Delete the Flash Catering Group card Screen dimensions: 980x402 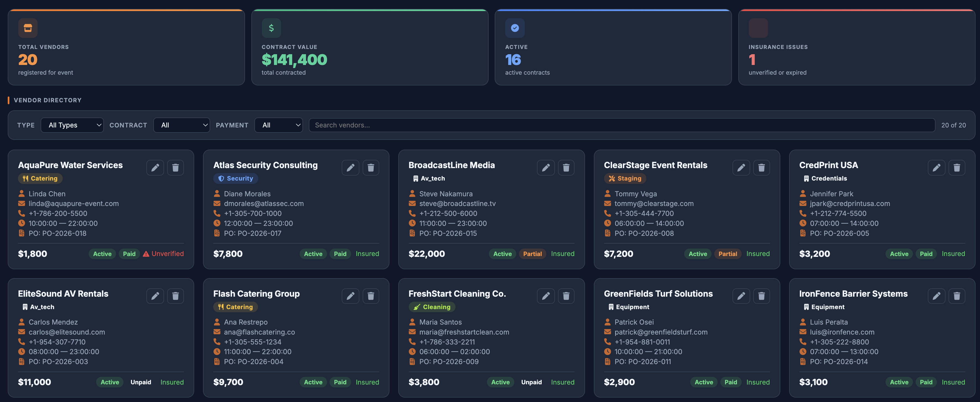click(x=371, y=296)
